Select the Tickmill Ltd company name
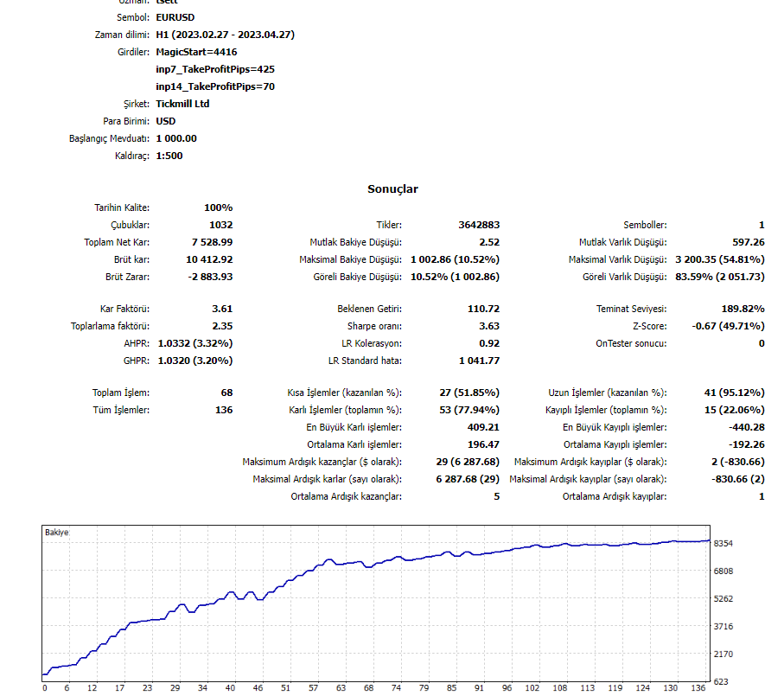784x696 pixels. pos(182,104)
